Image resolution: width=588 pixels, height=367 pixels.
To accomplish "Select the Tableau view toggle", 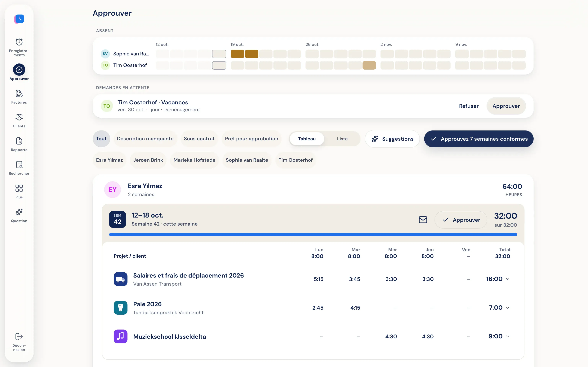I will (x=307, y=139).
